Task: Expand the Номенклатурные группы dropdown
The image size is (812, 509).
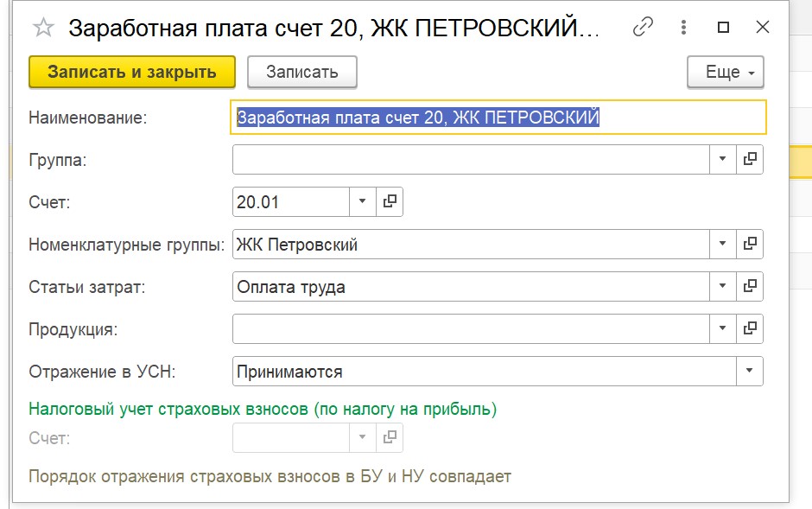Action: 722,244
